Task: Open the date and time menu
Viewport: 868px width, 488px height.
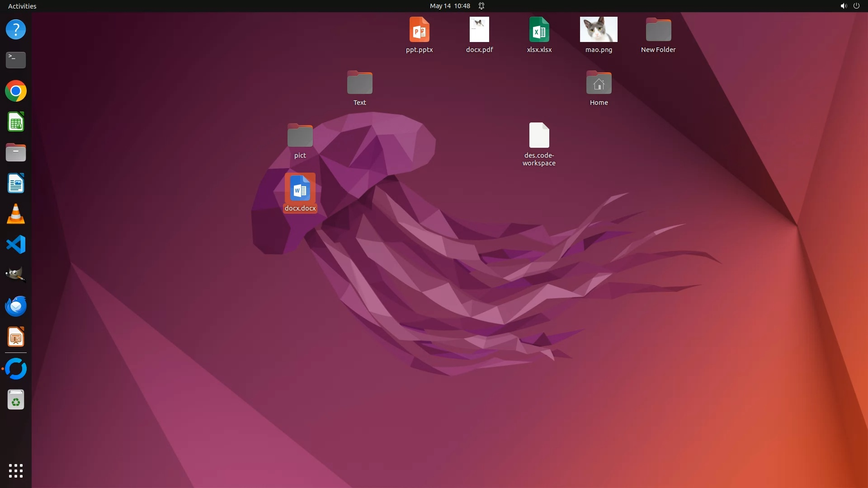Action: point(450,6)
